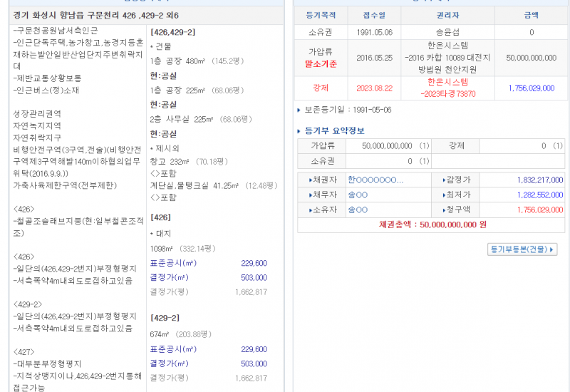Viewport: 570px width, 392px height.
Task: Click the small arrow beside 최저가
Action: pos(440,195)
